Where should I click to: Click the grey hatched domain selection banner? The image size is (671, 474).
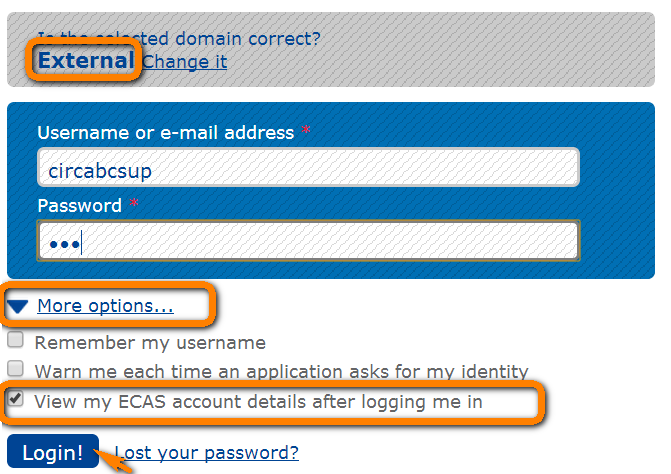coord(450,60)
